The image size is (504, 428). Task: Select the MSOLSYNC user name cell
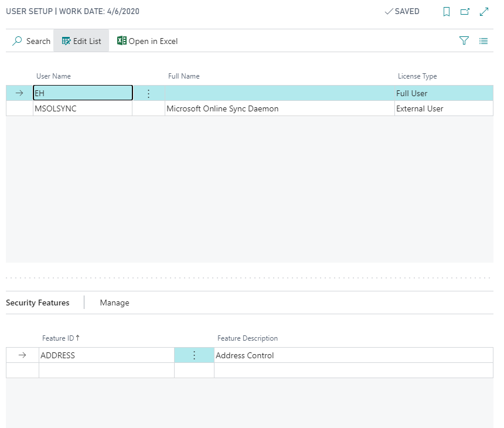tap(83, 108)
